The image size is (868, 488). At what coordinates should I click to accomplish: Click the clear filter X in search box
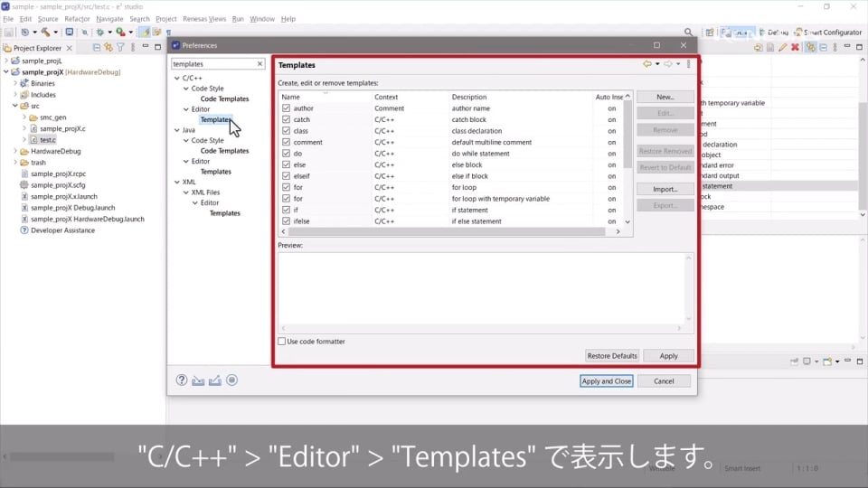click(x=260, y=64)
